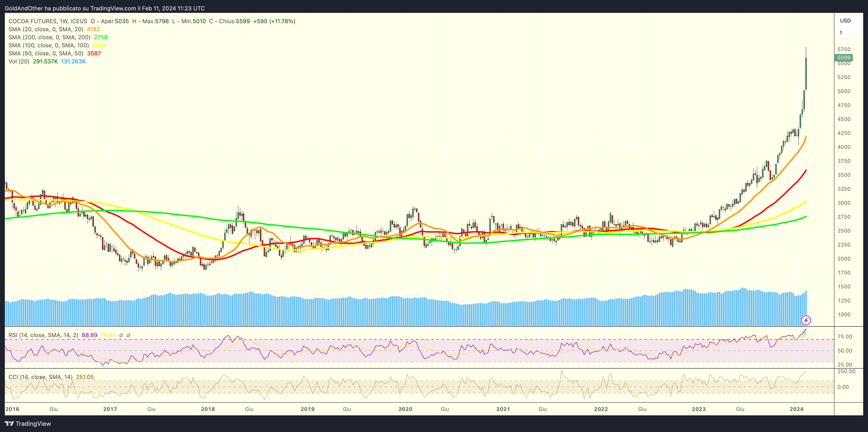Click the volume average value 131.263K
868x432 pixels.
point(74,62)
